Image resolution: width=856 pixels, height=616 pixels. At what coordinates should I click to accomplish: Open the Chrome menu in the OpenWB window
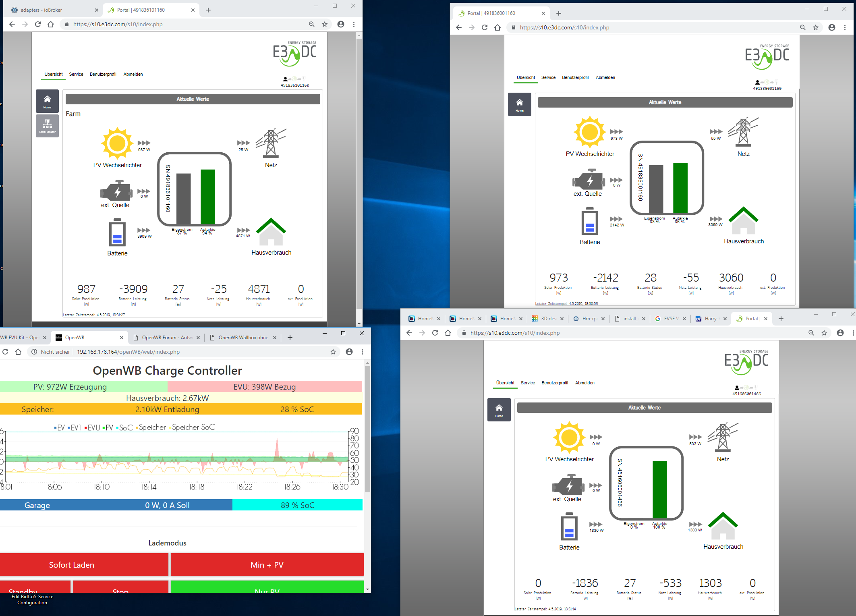[x=362, y=352]
